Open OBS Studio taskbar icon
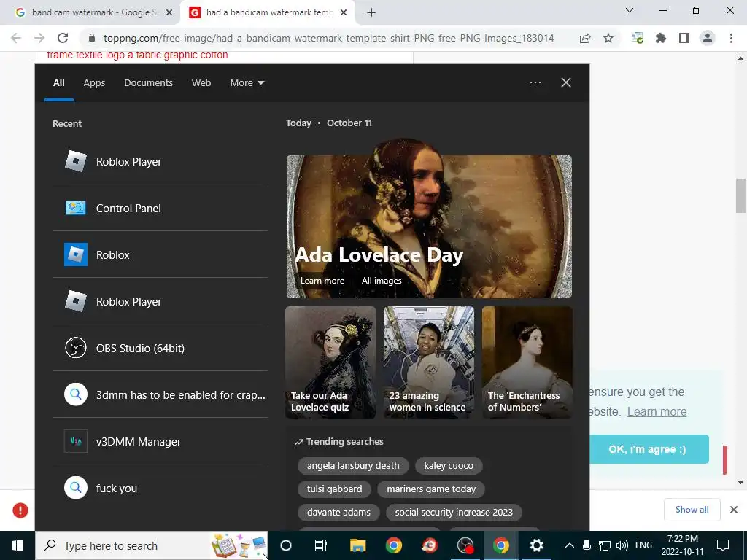Screen dimensions: 747x560 point(465,545)
